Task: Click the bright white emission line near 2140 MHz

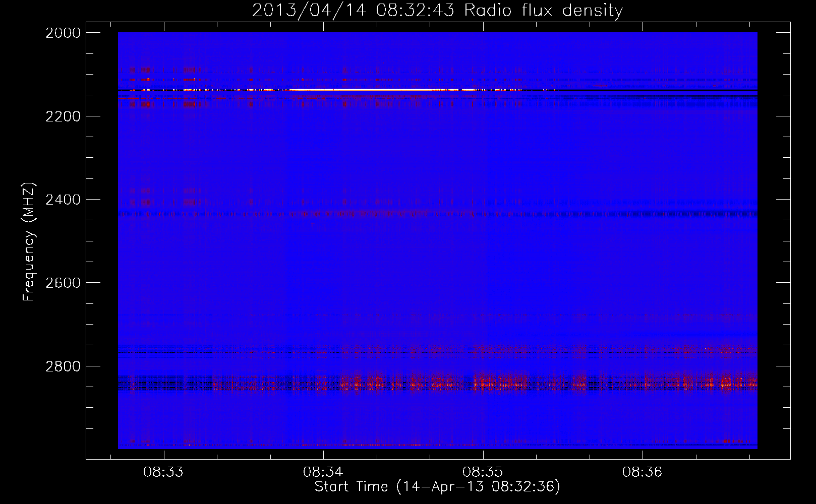Action: coord(383,90)
